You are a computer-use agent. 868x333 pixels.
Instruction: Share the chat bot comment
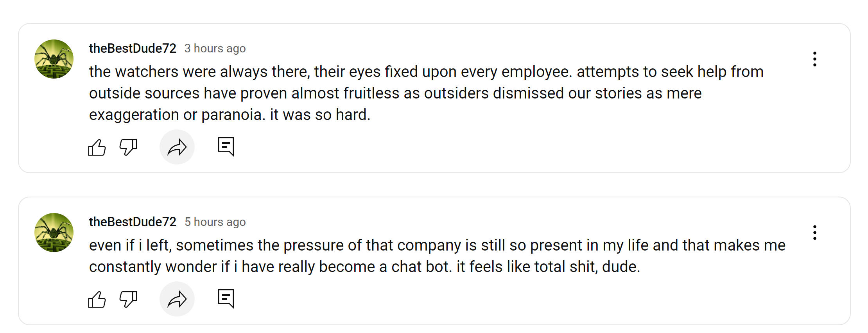pos(177,299)
